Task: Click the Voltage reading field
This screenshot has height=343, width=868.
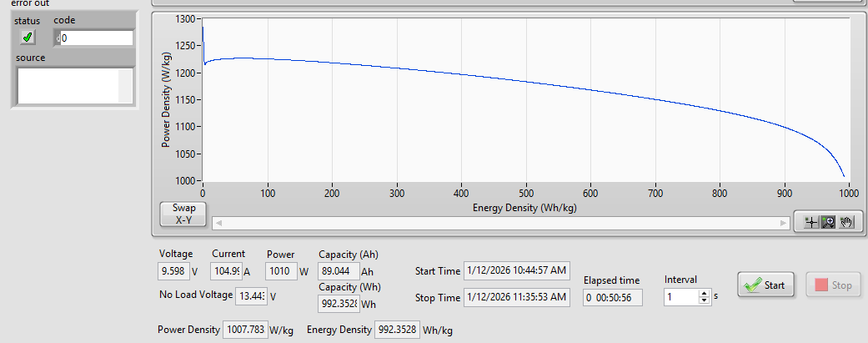Action: (173, 271)
